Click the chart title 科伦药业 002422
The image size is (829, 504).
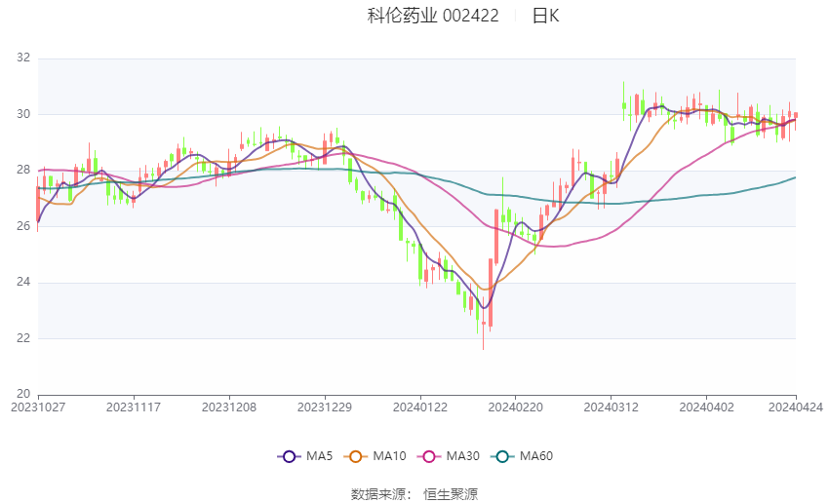point(433,16)
